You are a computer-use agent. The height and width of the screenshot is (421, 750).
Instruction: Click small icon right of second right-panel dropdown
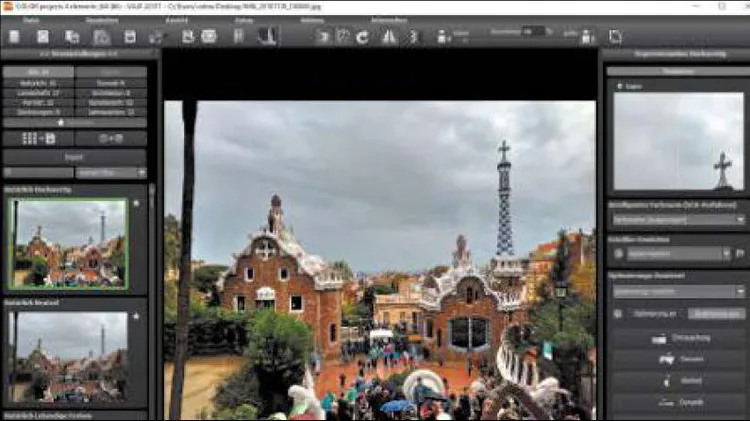[x=740, y=254]
